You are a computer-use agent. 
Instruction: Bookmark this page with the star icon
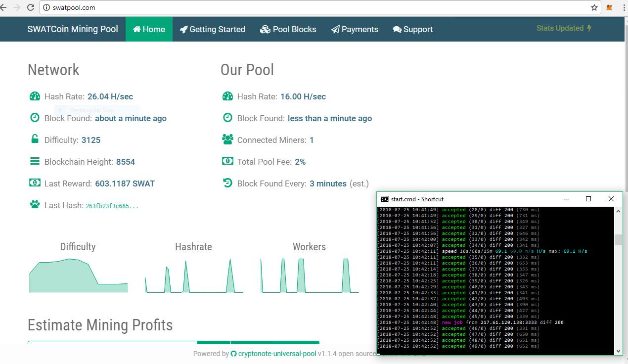[x=594, y=7]
